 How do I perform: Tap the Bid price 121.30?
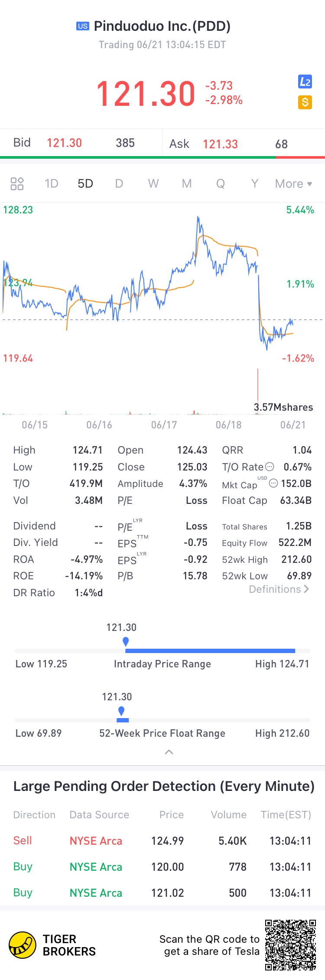click(64, 143)
